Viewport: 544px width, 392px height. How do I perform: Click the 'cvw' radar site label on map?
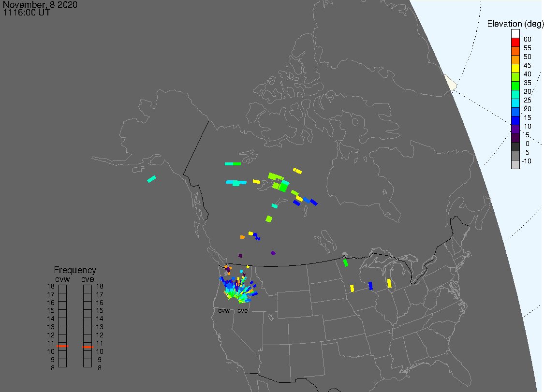pyautogui.click(x=224, y=311)
